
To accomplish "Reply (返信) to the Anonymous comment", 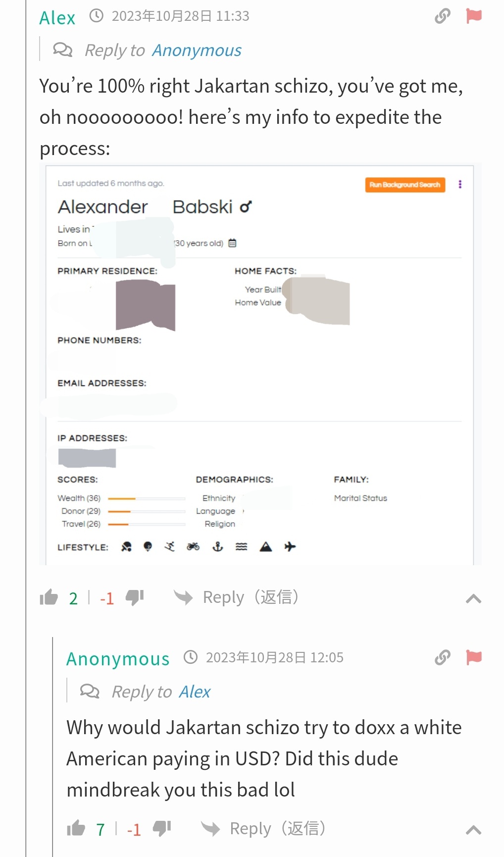I will [264, 828].
